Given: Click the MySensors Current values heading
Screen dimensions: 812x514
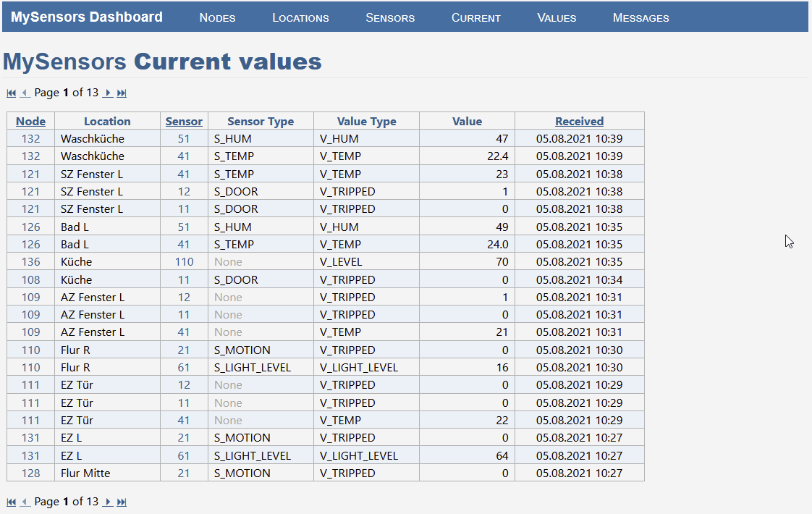Looking at the screenshot, I should point(163,62).
